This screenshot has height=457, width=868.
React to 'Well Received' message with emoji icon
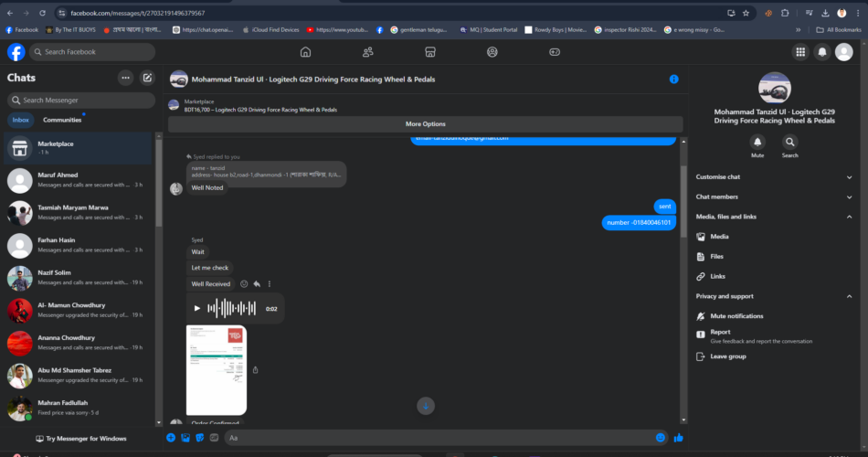(244, 283)
